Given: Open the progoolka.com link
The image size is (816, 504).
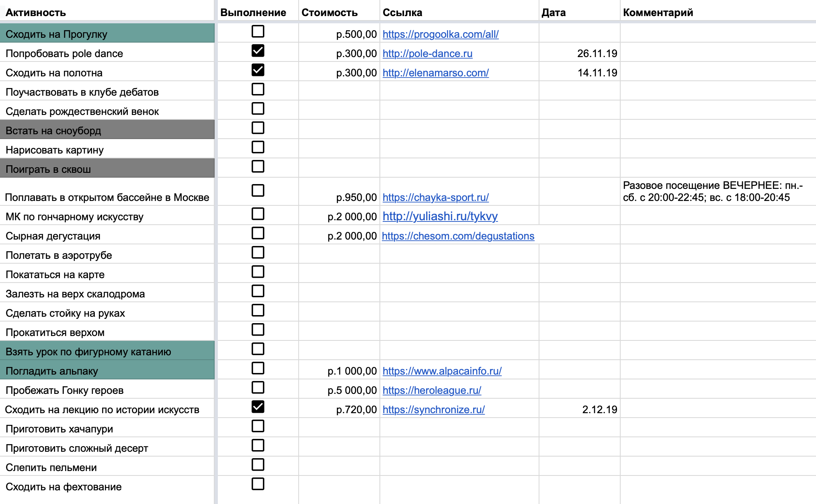Looking at the screenshot, I should pos(441,34).
